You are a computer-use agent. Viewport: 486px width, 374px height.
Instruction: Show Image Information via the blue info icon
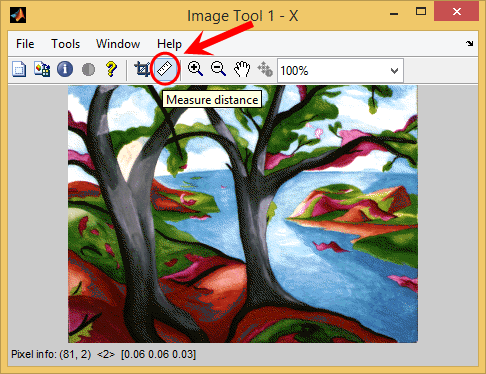65,69
